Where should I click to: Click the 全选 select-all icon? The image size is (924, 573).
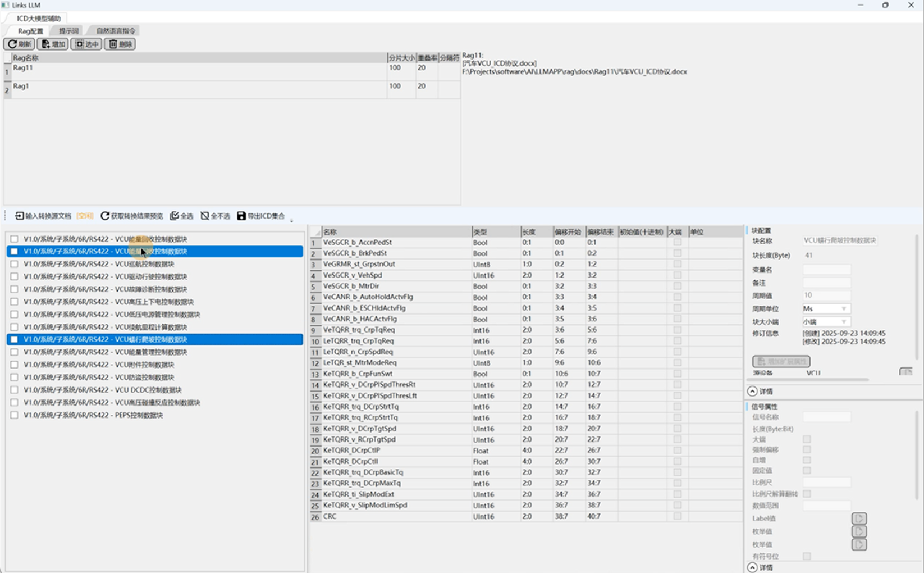coord(175,216)
